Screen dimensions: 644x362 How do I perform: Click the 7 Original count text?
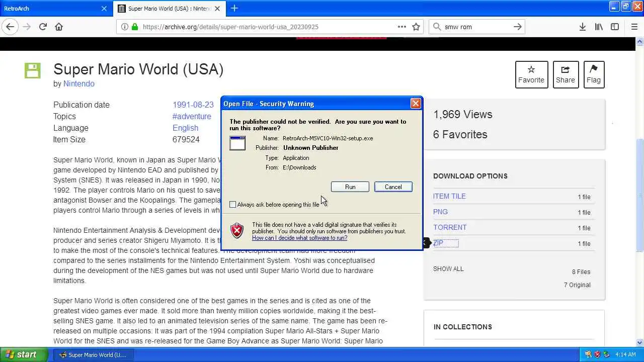click(577, 285)
